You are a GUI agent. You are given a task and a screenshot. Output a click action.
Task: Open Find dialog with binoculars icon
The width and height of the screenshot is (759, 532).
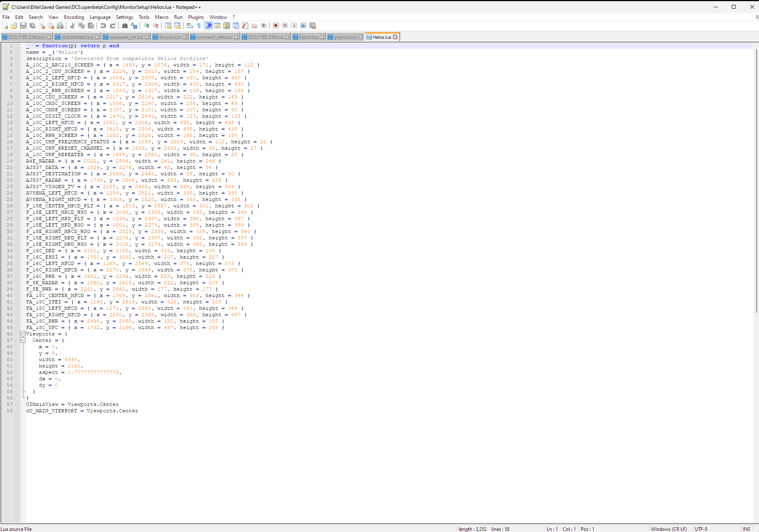point(125,26)
